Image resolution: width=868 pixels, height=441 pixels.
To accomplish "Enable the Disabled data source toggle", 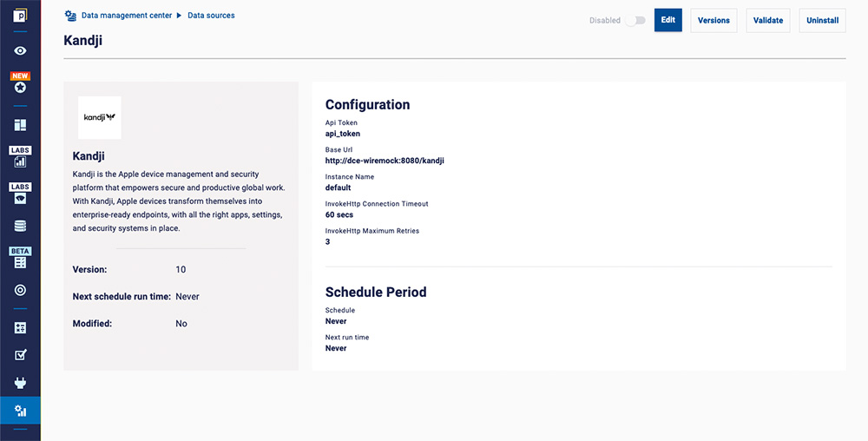I will (x=635, y=21).
